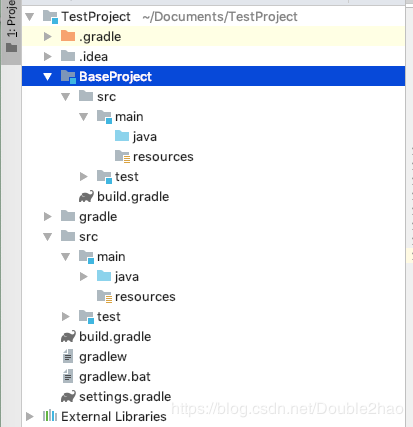Click the External Libraries bar-chart icon
The width and height of the screenshot is (413, 427).
[50, 416]
